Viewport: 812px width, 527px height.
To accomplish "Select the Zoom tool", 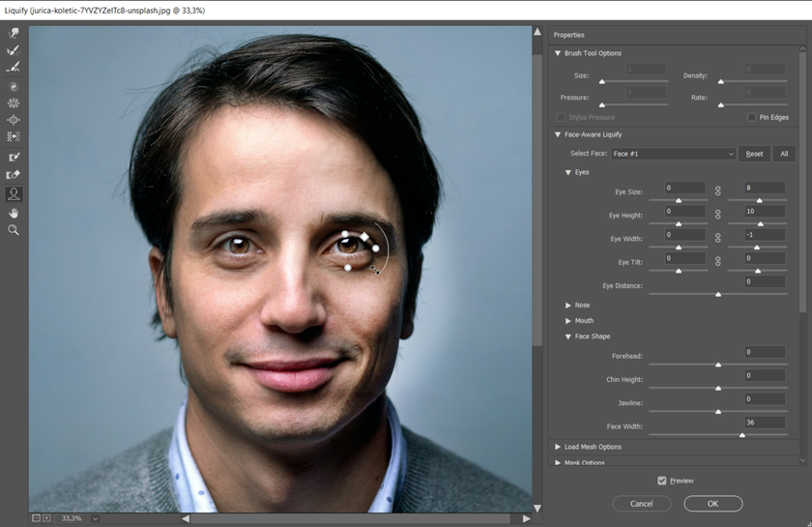I will click(14, 230).
